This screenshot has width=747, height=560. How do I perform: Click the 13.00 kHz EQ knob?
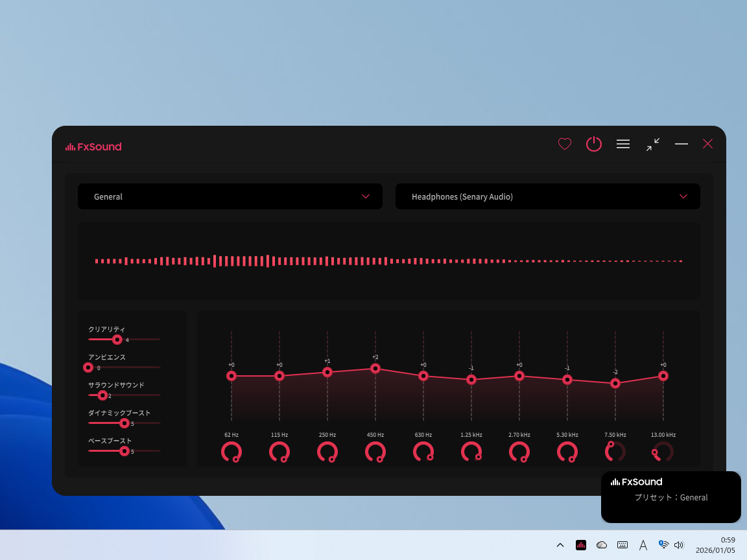coord(662,452)
